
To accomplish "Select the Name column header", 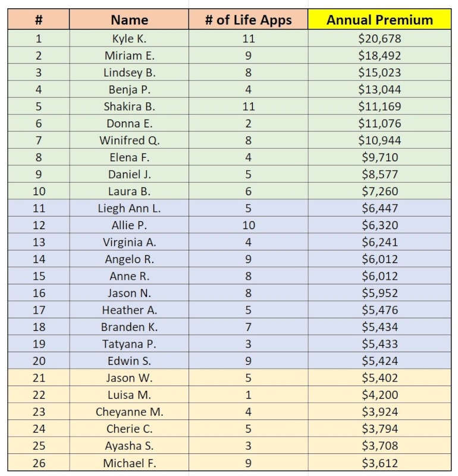I will 129,20.
